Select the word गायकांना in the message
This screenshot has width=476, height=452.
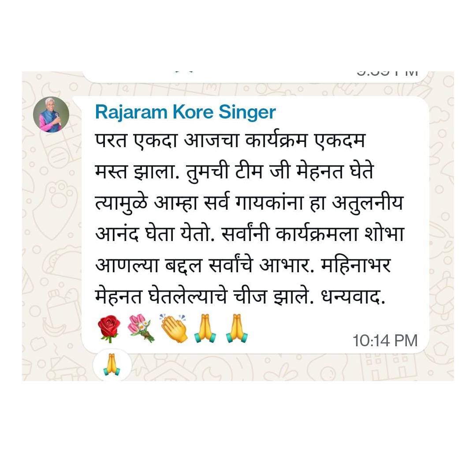coord(268,203)
